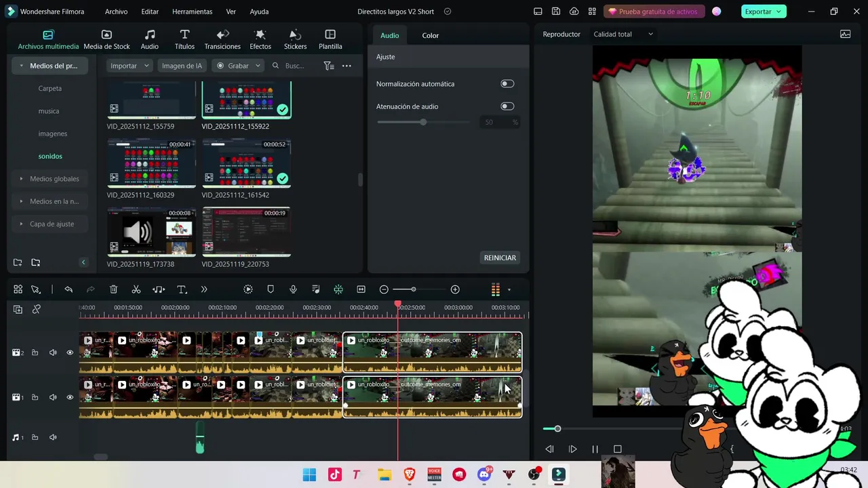Start voiceover with the microphone icon

coord(293,289)
